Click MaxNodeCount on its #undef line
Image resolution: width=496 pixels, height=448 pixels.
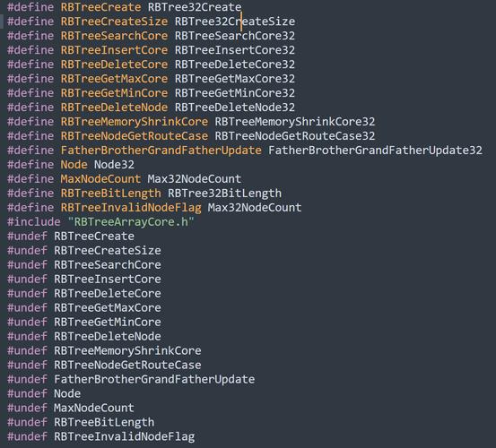[x=94, y=408]
